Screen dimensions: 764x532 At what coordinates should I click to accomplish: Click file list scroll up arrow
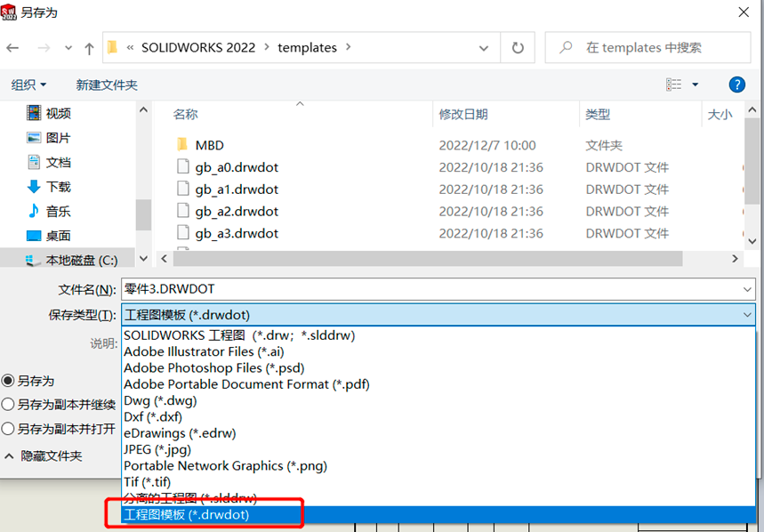(752, 110)
